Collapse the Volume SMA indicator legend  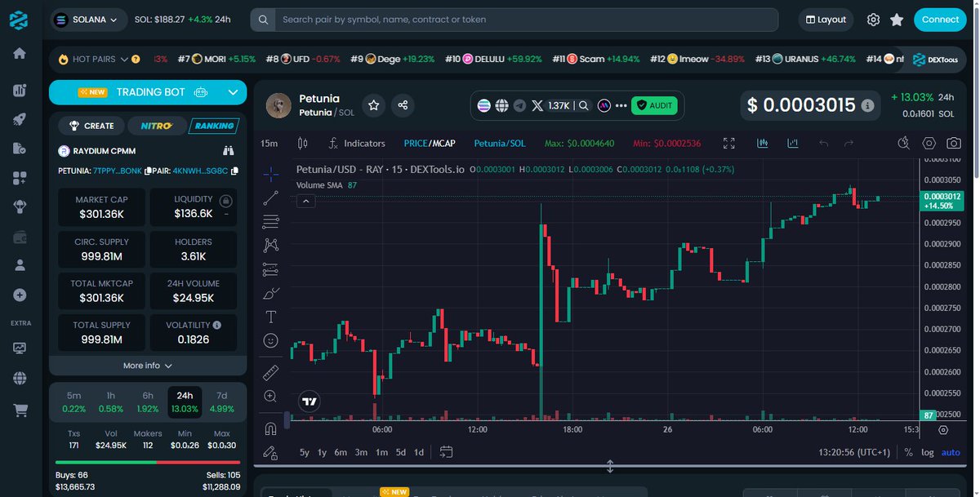click(x=305, y=201)
